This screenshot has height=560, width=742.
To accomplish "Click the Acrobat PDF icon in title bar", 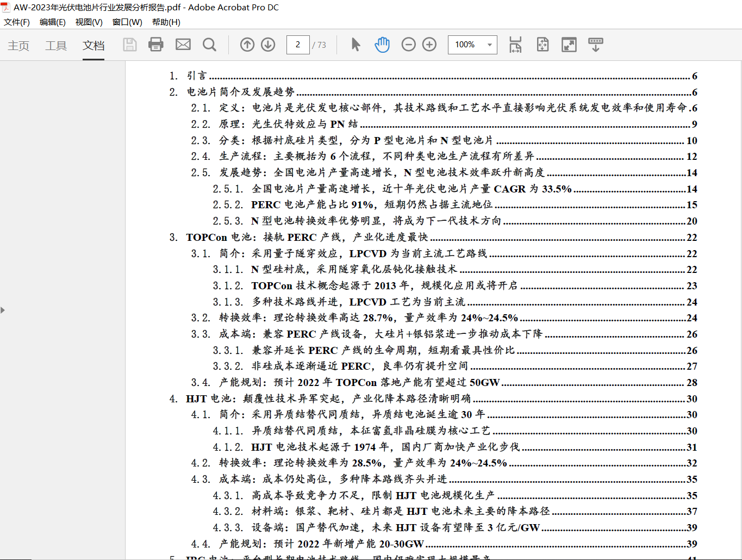I will 5,7.
